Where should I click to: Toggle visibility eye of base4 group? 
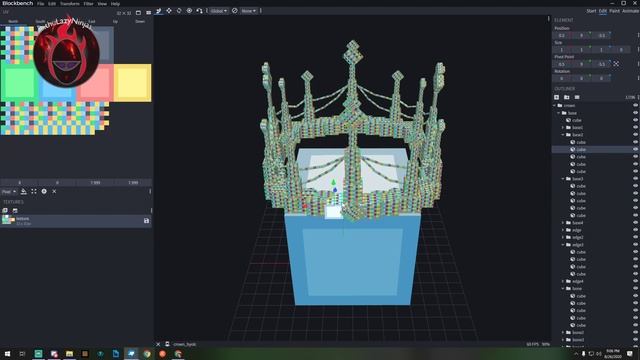636,223
